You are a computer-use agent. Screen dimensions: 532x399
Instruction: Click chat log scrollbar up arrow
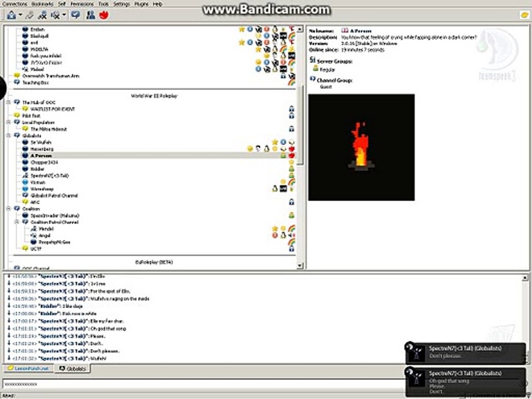coord(525,278)
